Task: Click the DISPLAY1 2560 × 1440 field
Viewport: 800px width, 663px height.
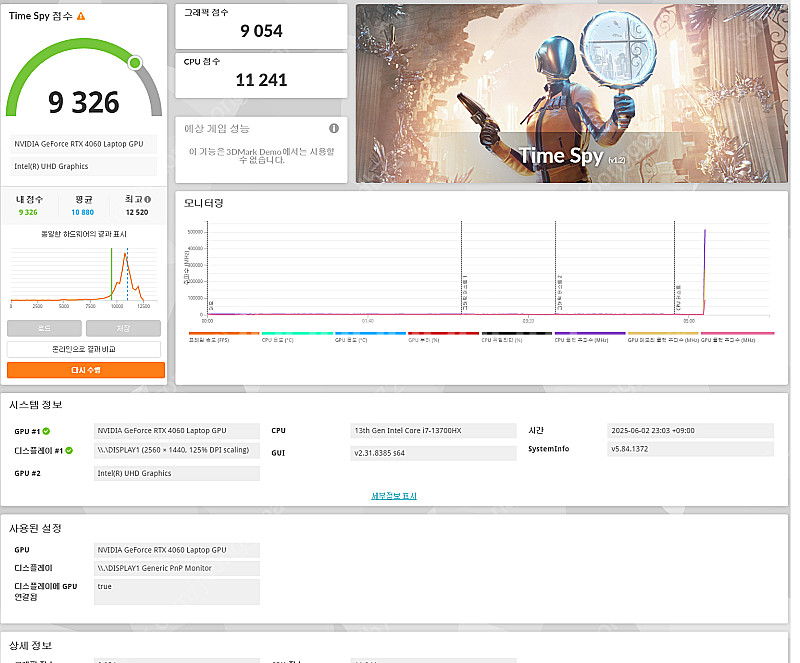Action: pyautogui.click(x=177, y=450)
